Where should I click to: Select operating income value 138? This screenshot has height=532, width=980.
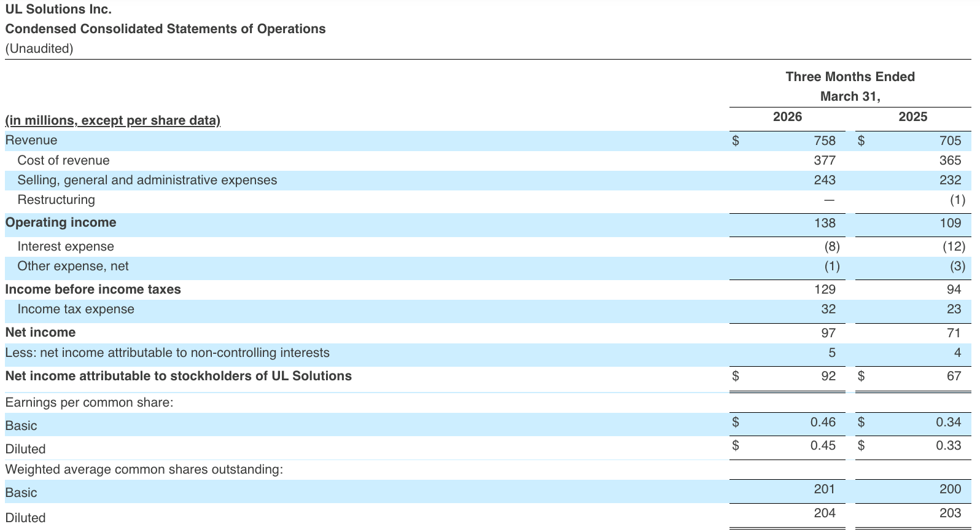point(825,223)
